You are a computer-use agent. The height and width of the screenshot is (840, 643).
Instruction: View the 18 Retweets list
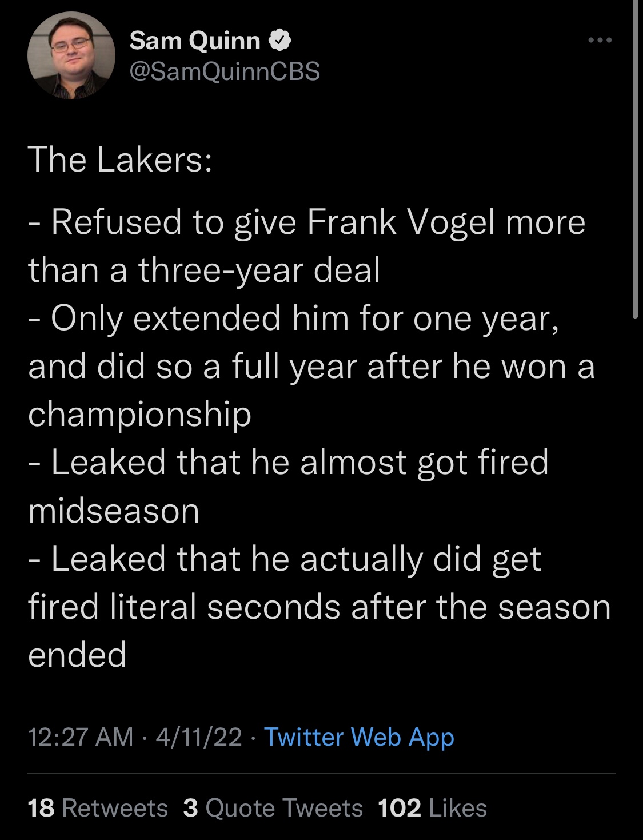[98, 808]
